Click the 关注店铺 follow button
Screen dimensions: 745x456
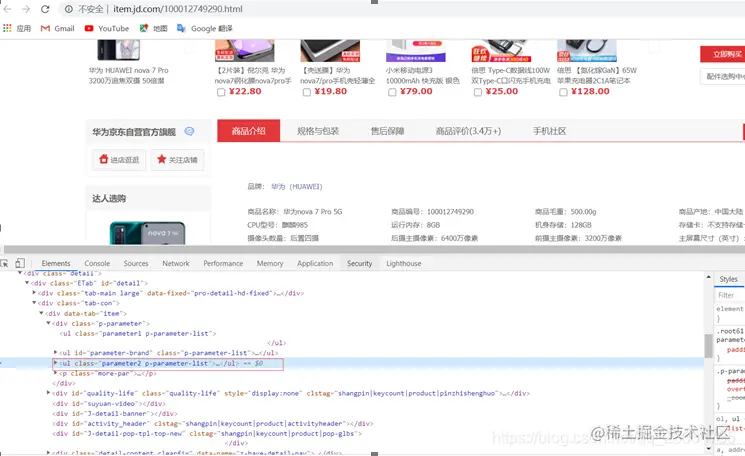tap(177, 160)
